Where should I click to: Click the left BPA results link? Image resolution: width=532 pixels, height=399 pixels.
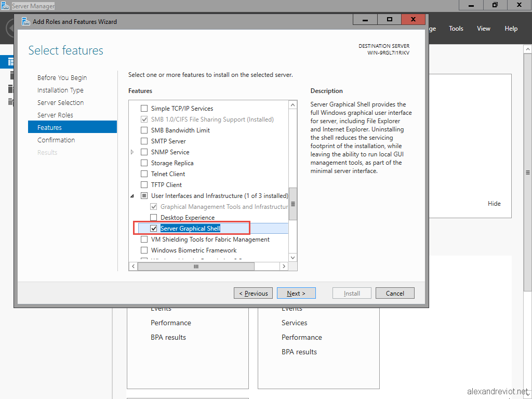coord(168,337)
